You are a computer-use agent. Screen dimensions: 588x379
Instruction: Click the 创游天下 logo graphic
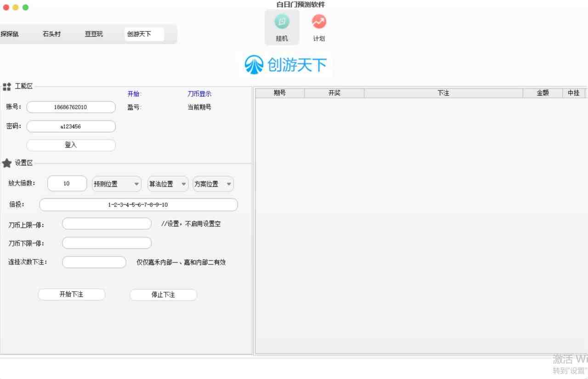285,65
